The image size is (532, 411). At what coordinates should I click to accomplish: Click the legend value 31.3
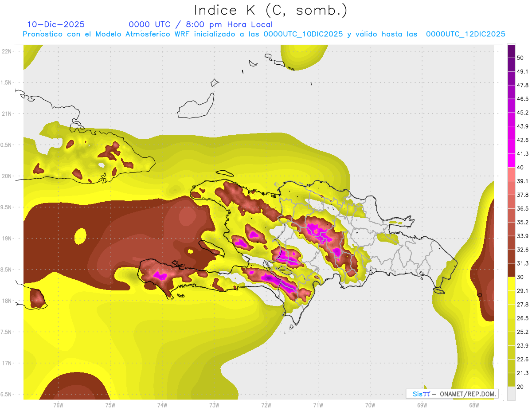point(522,263)
